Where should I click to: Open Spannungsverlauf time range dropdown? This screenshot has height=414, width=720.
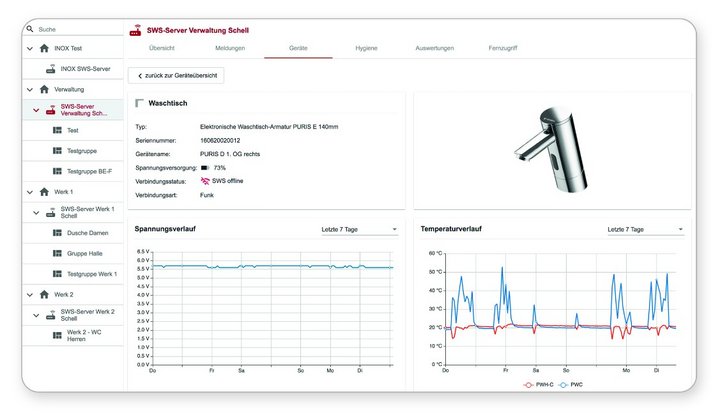pos(359,229)
